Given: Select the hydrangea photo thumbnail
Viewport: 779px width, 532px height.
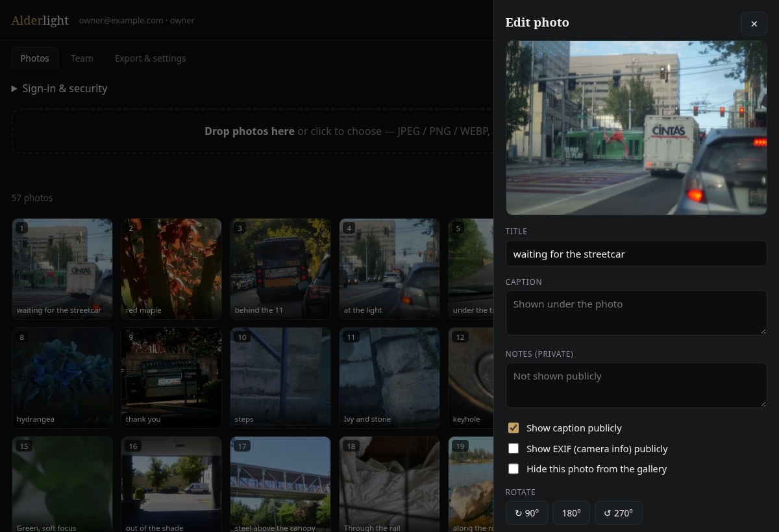Looking at the screenshot, I should [x=62, y=378].
